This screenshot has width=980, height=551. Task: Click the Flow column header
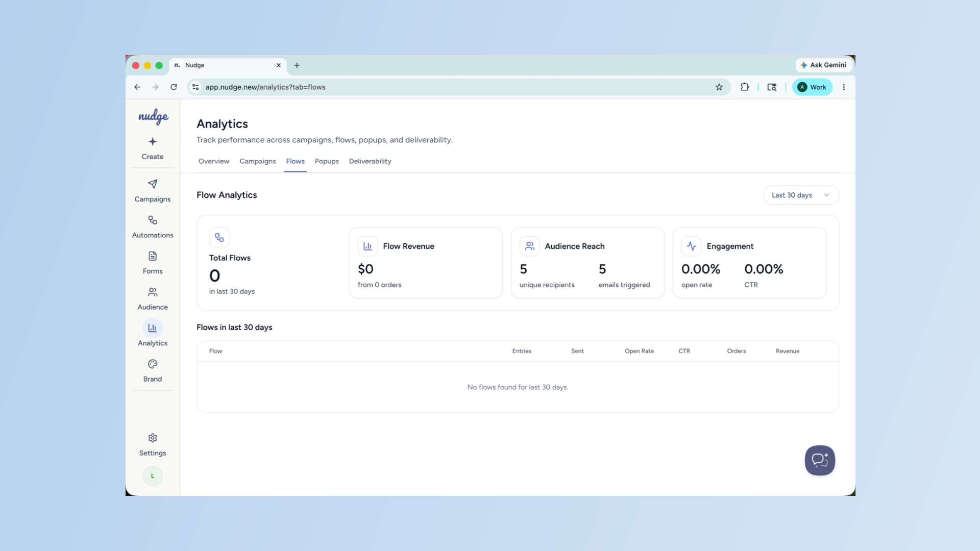coord(215,351)
